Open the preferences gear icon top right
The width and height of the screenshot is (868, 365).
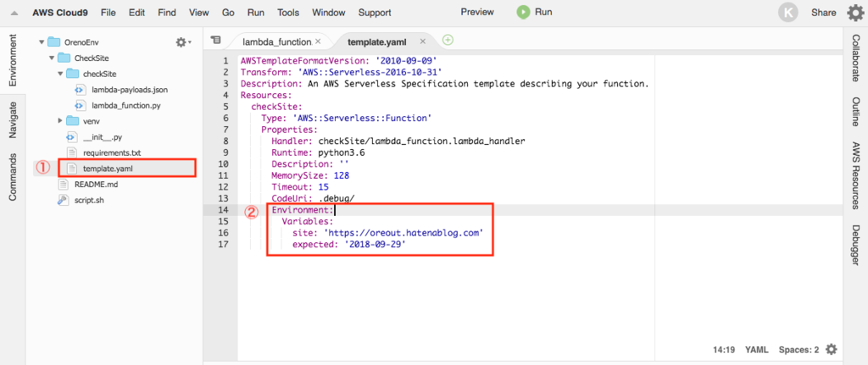click(x=855, y=13)
